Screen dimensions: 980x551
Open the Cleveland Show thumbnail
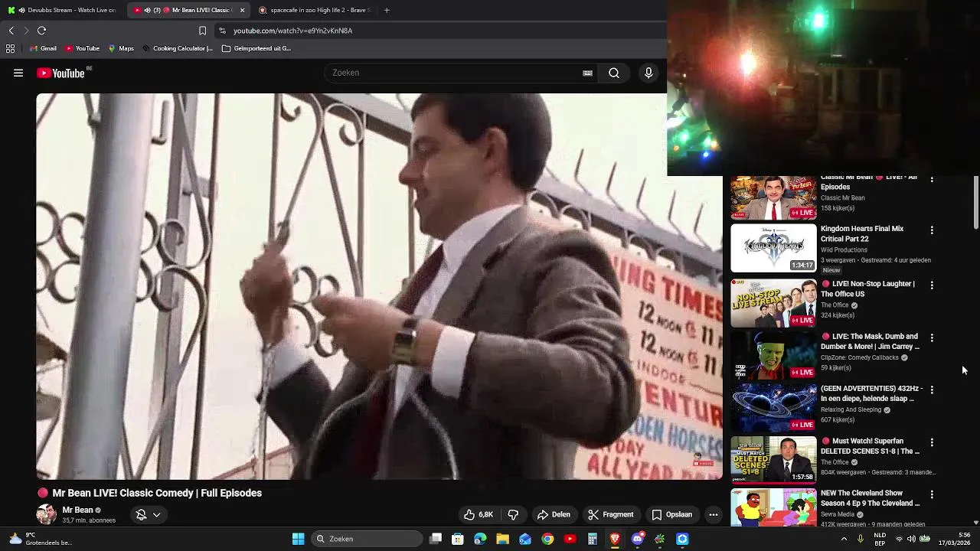click(x=773, y=508)
